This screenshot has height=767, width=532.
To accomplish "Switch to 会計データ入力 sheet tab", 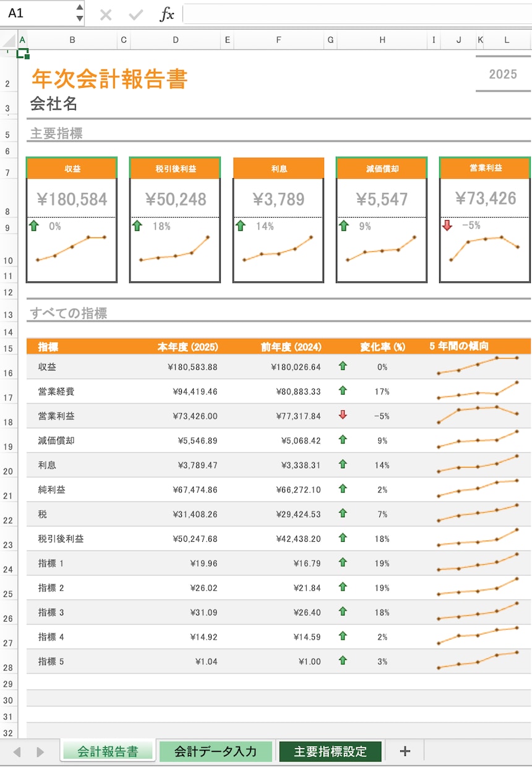I will click(x=215, y=752).
